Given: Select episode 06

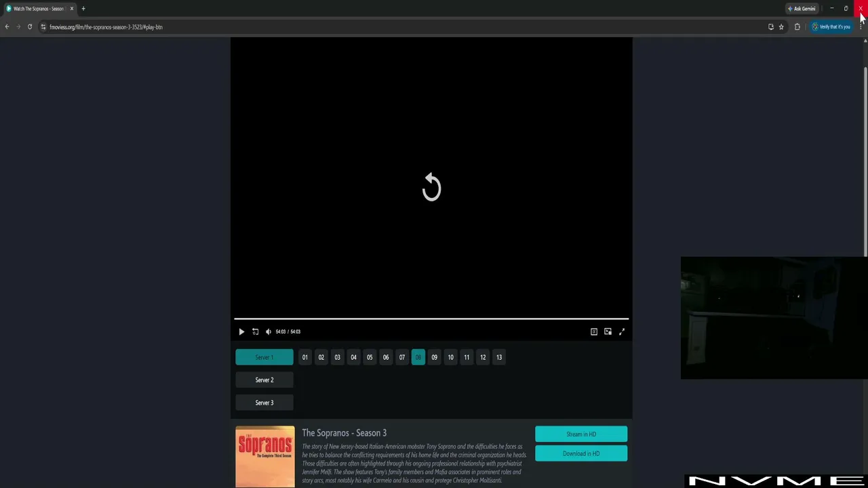Looking at the screenshot, I should point(386,357).
